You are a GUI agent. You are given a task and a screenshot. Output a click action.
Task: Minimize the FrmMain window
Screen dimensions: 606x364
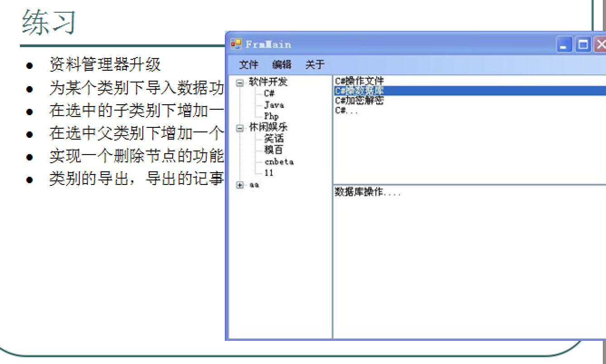[563, 44]
